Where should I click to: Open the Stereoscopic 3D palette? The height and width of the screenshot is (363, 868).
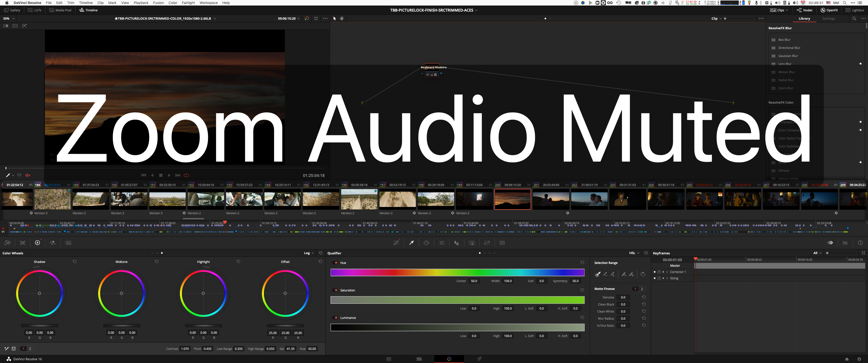[x=502, y=243]
